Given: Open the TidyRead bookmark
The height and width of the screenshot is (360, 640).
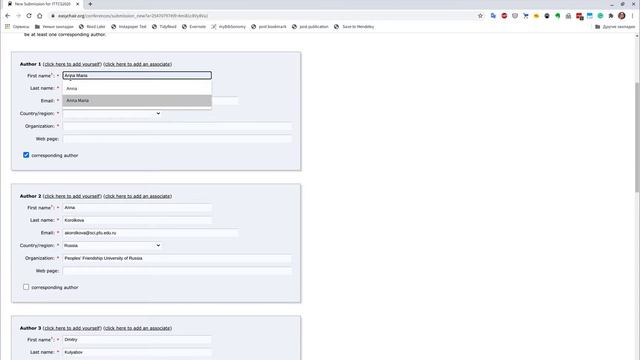Looking at the screenshot, I should pyautogui.click(x=164, y=27).
